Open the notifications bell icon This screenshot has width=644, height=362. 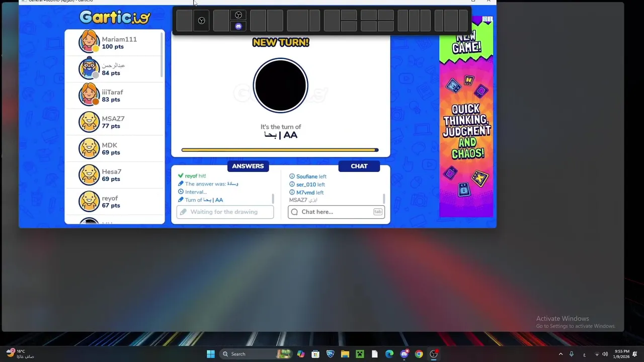click(635, 354)
